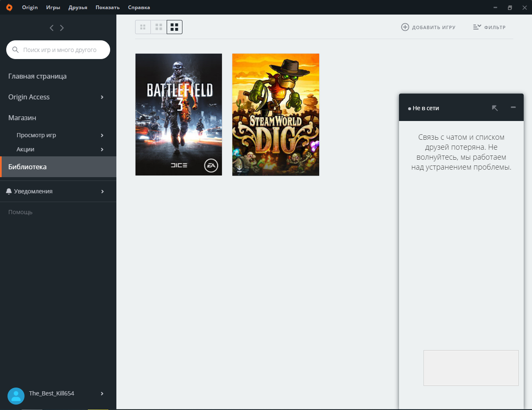The height and width of the screenshot is (410, 532).
Task: Open Акции in the store
Action: point(25,149)
